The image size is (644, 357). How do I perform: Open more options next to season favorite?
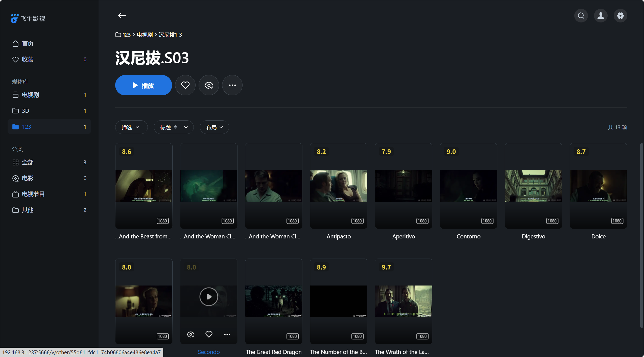[232, 85]
